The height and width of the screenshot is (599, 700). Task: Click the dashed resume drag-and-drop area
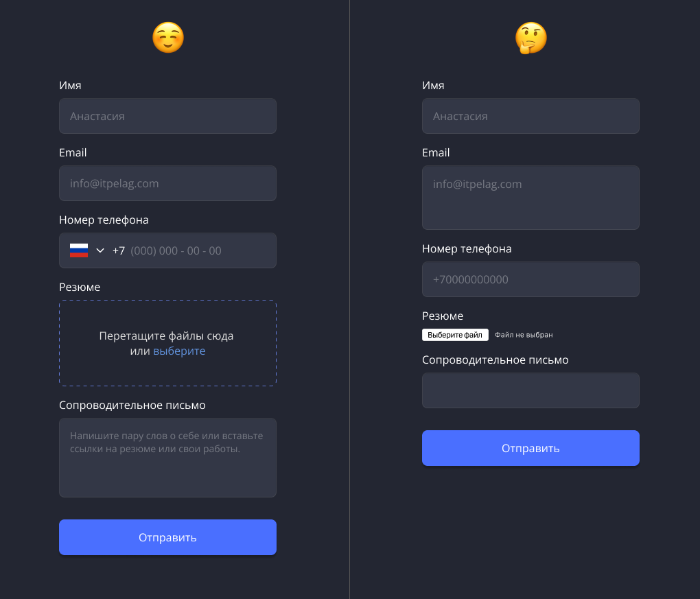[x=168, y=343]
